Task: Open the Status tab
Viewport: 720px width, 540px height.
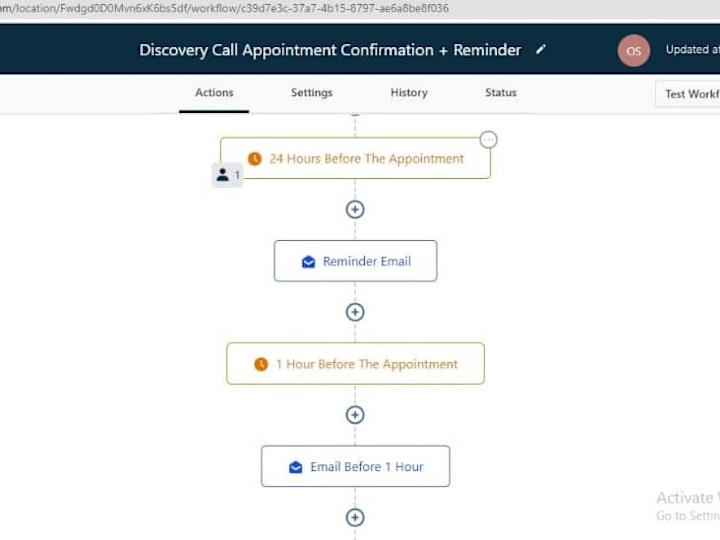Action: pos(501,93)
